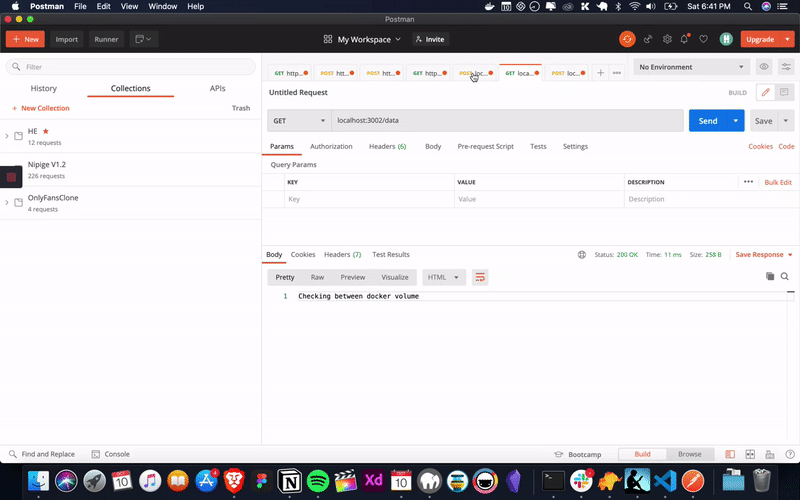Click the sync status icon

627,39
